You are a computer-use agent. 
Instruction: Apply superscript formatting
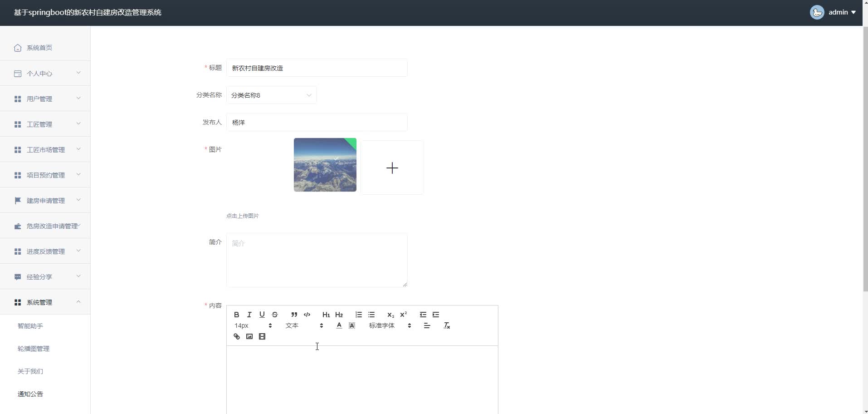[x=403, y=315]
